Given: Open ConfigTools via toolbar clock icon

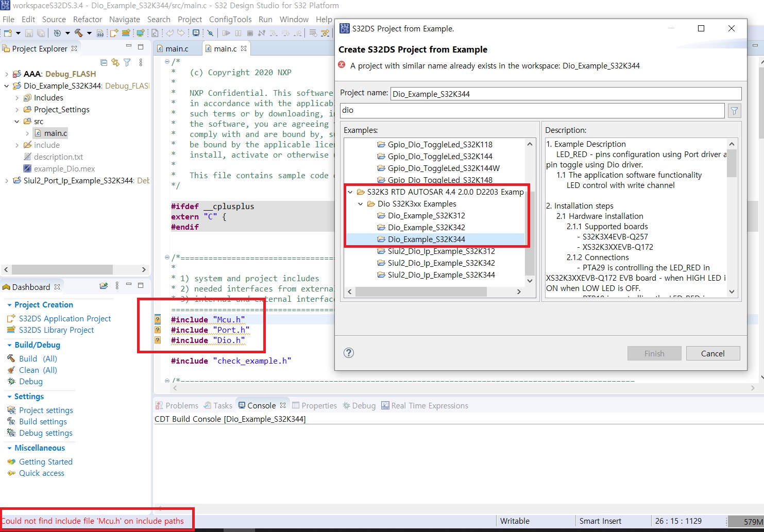Looking at the screenshot, I should coord(57,32).
